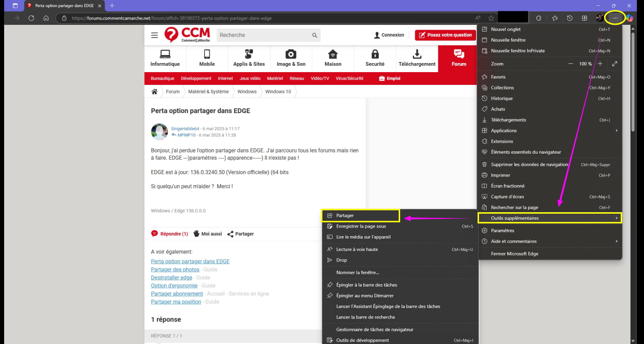Viewport: 644px width, 344px height.
Task: Click the profile avatar icon
Action: point(599,18)
